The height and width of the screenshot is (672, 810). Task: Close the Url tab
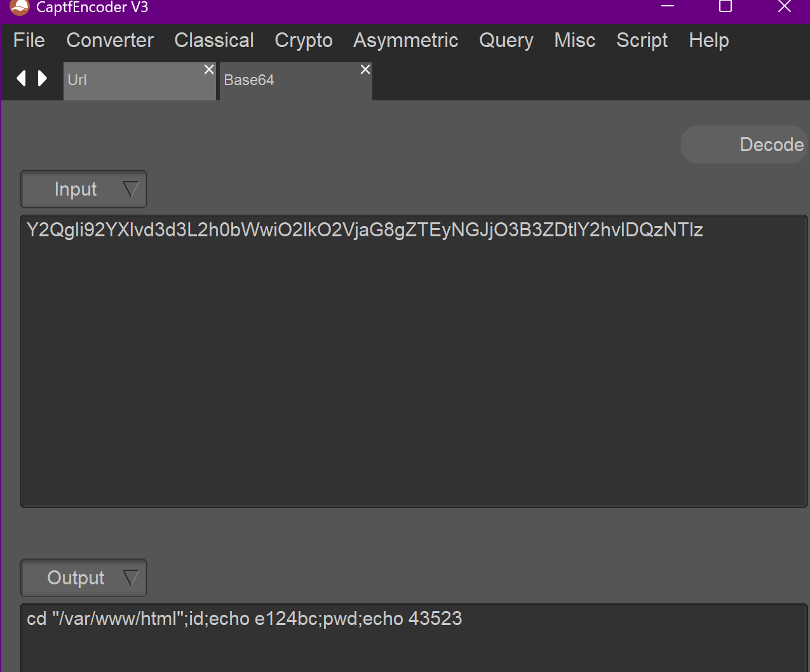(x=208, y=69)
